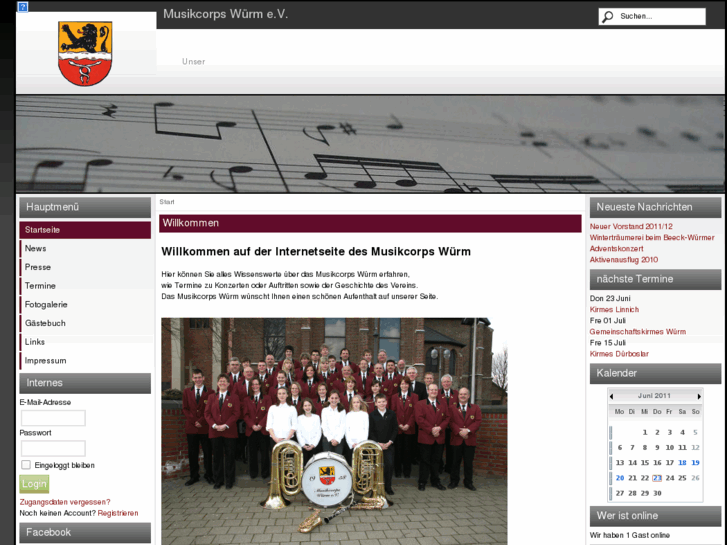Click the Kalender panel header
The image size is (727, 545).
655,373
